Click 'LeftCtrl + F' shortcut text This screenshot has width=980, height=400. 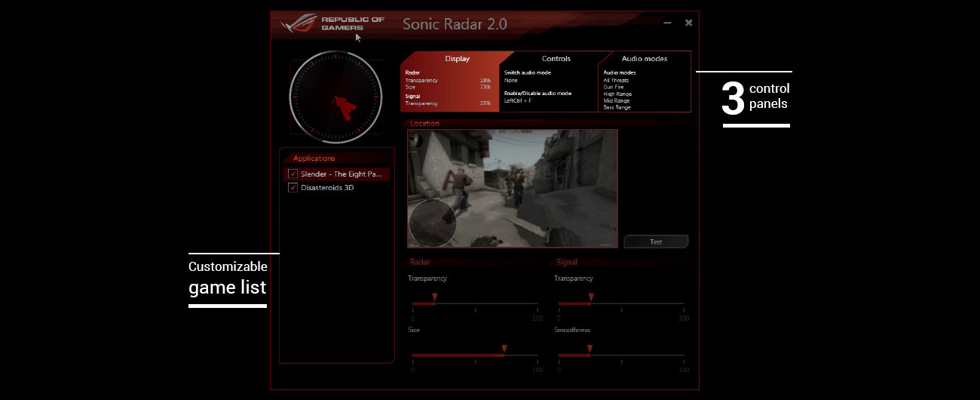[518, 100]
